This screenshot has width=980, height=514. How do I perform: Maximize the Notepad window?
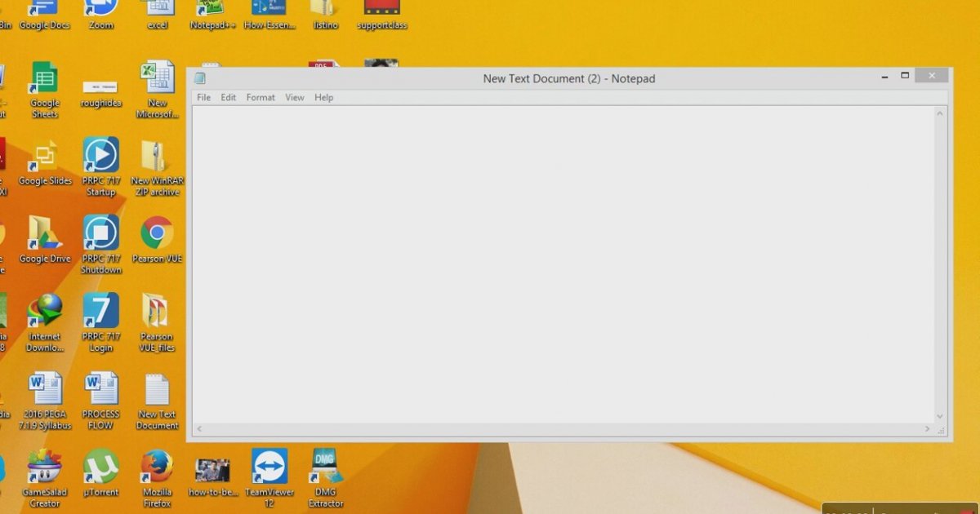tap(905, 76)
